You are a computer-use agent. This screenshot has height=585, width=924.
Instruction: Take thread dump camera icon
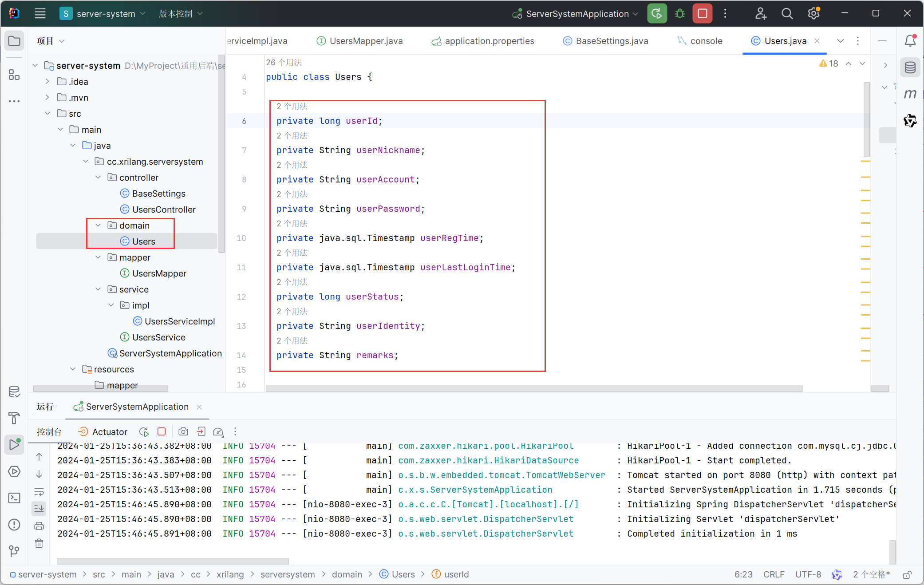[x=183, y=431]
